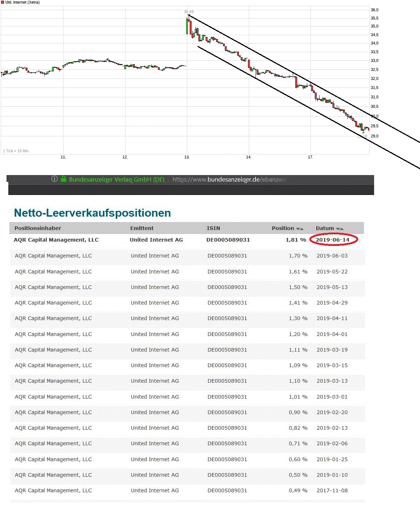Click the green padlock security icon
Screen dimensions: 420x510
(x=64, y=179)
